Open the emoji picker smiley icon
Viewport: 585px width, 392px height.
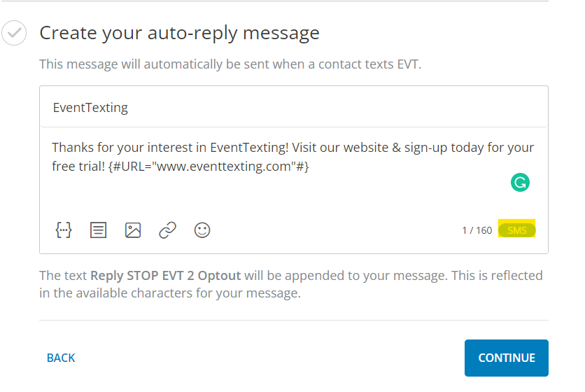(x=202, y=230)
